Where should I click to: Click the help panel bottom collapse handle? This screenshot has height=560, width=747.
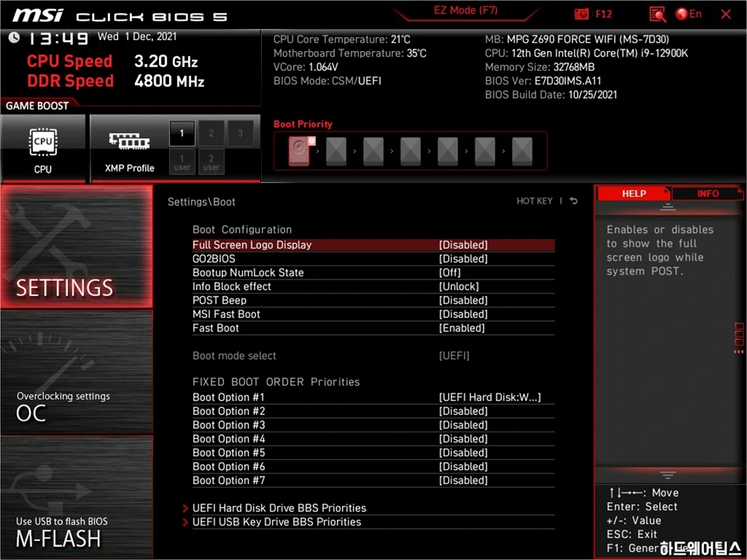(667, 475)
